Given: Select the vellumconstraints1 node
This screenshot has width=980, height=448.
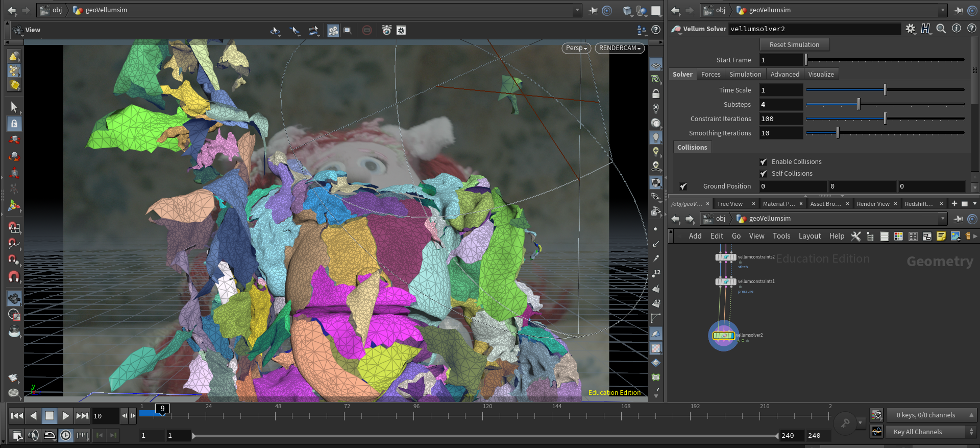Looking at the screenshot, I should click(x=726, y=281).
